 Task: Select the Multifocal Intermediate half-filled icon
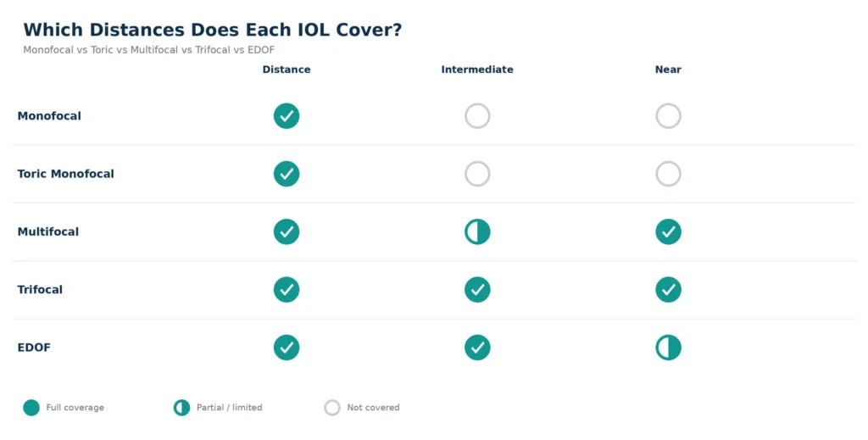(477, 232)
